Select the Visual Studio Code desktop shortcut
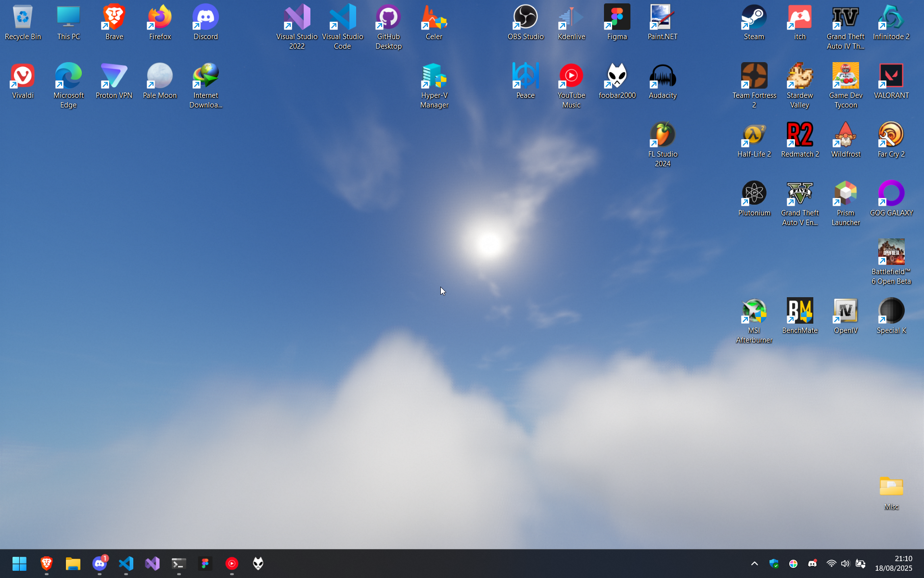Image resolution: width=924 pixels, height=578 pixels. 343,27
